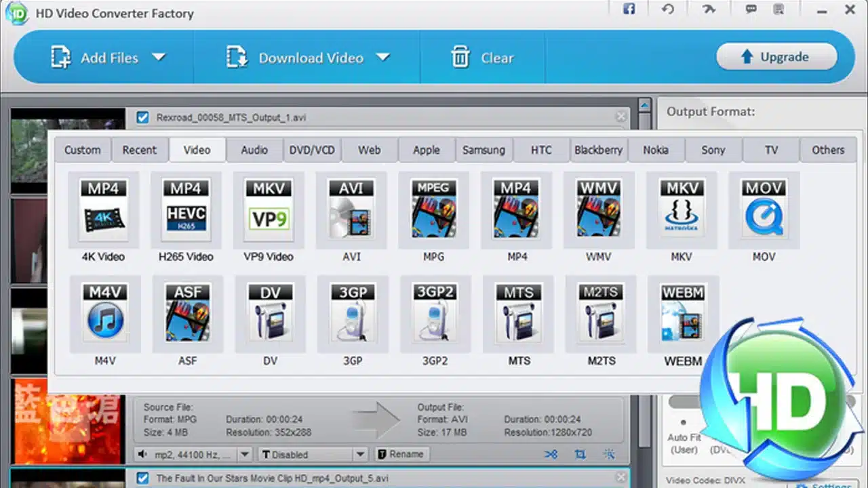Choose the M4V format icon
This screenshot has width=868, height=488.
pyautogui.click(x=105, y=314)
